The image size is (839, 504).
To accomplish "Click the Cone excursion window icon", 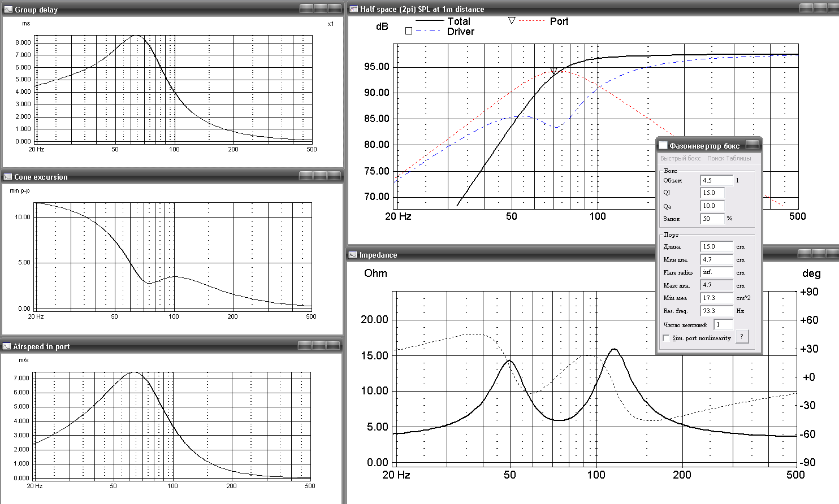I will 8,177.
